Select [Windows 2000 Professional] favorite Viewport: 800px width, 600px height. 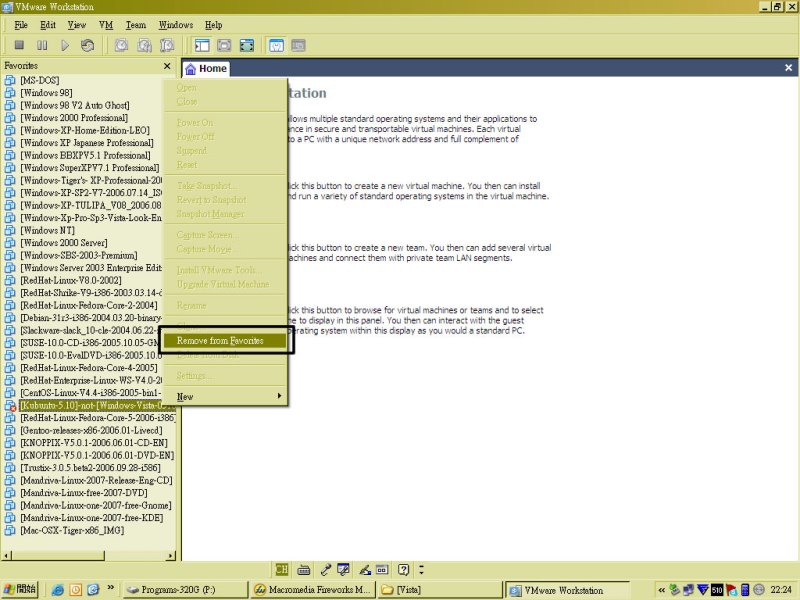coord(74,117)
